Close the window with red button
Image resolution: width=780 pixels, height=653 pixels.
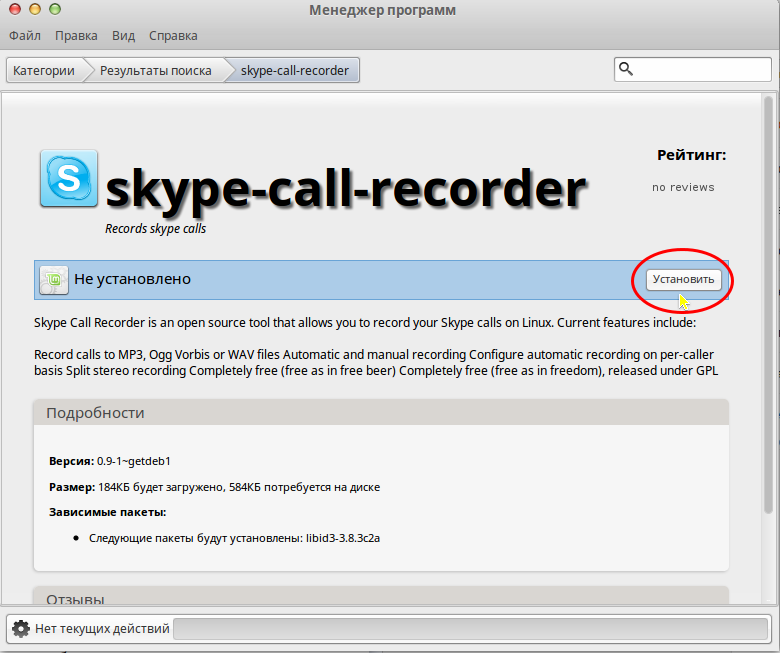(x=15, y=9)
